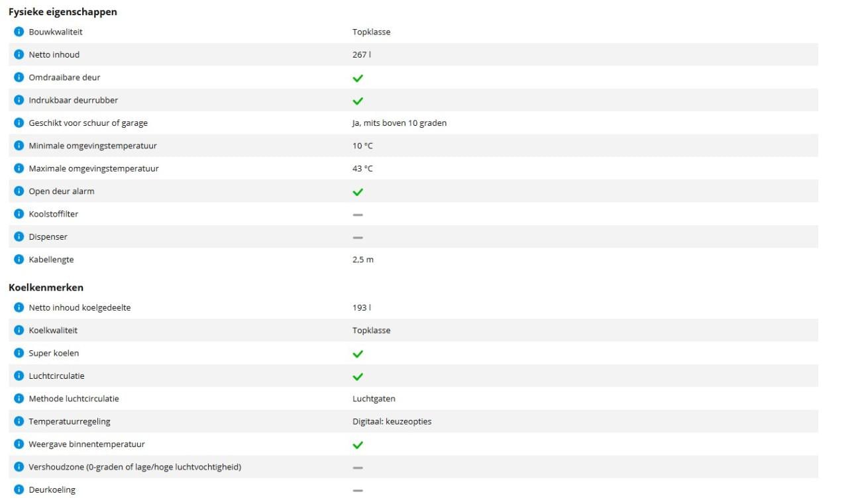Click the checkmark beside Indrukbaar deurrubber
This screenshot has width=848, height=504.
tap(358, 101)
